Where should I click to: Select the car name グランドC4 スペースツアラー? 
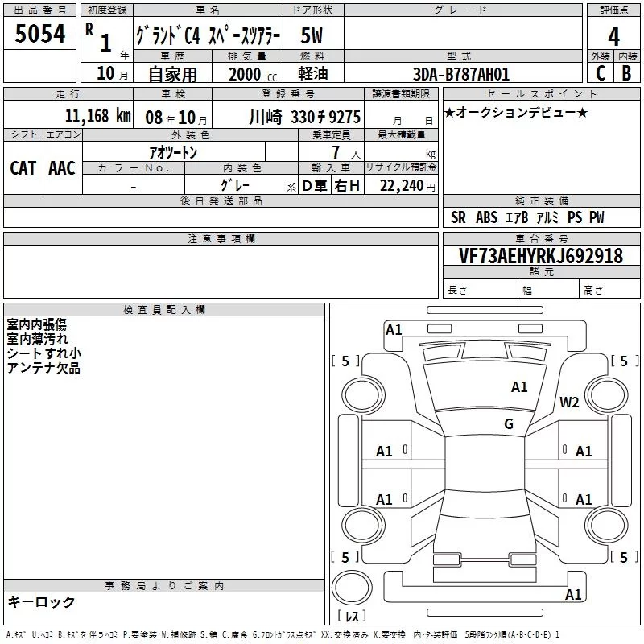coord(208,35)
